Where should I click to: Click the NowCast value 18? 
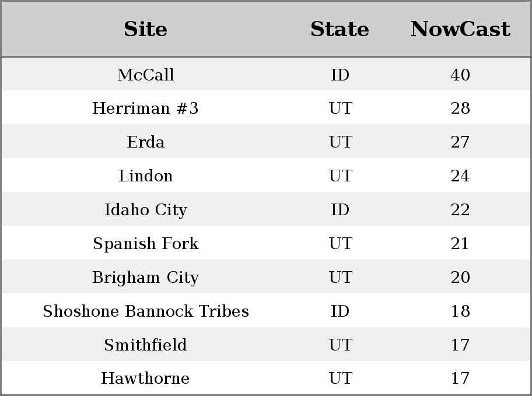point(460,311)
